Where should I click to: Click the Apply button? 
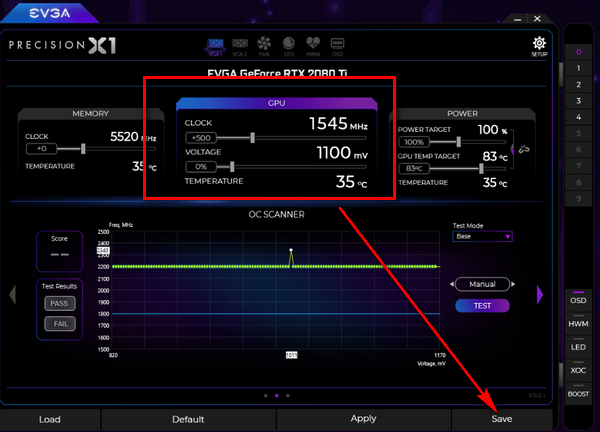tap(364, 419)
